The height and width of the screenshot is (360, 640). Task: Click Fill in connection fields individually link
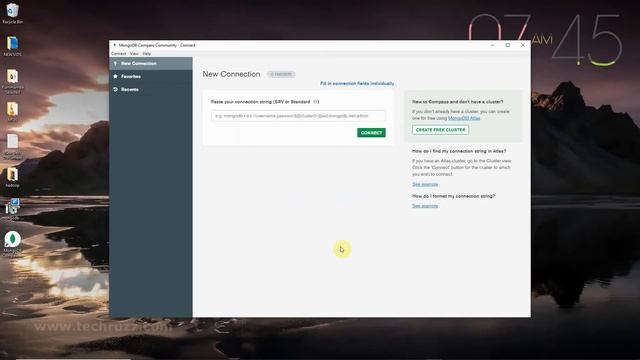point(357,83)
